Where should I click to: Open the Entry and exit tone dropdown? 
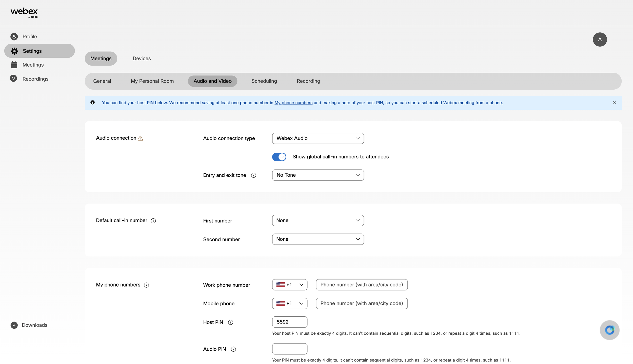[x=318, y=175]
